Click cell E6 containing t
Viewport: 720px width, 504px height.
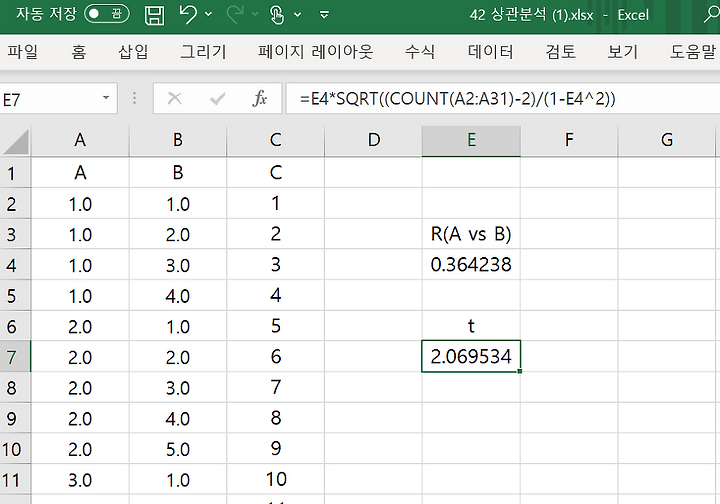[x=471, y=326]
